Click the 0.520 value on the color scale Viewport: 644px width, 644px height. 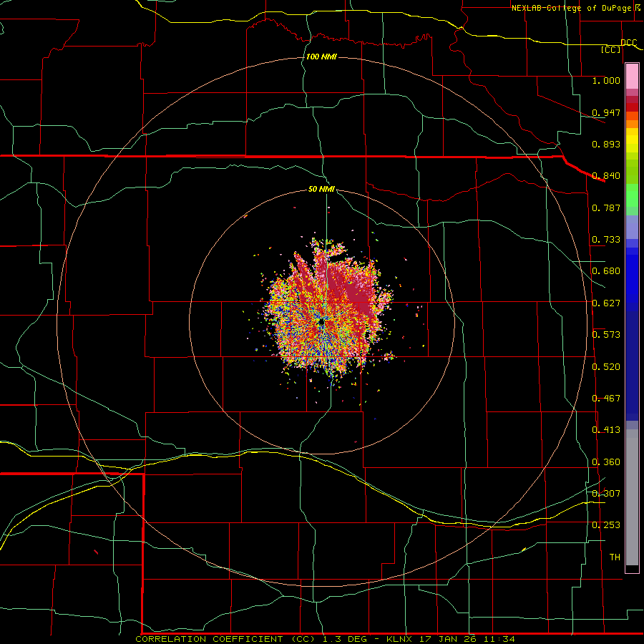tap(606, 367)
